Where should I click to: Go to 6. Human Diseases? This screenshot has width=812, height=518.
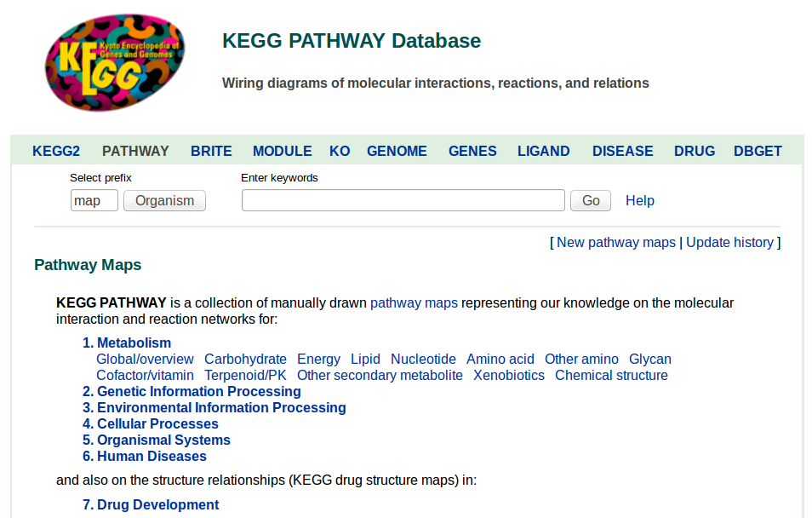145,456
